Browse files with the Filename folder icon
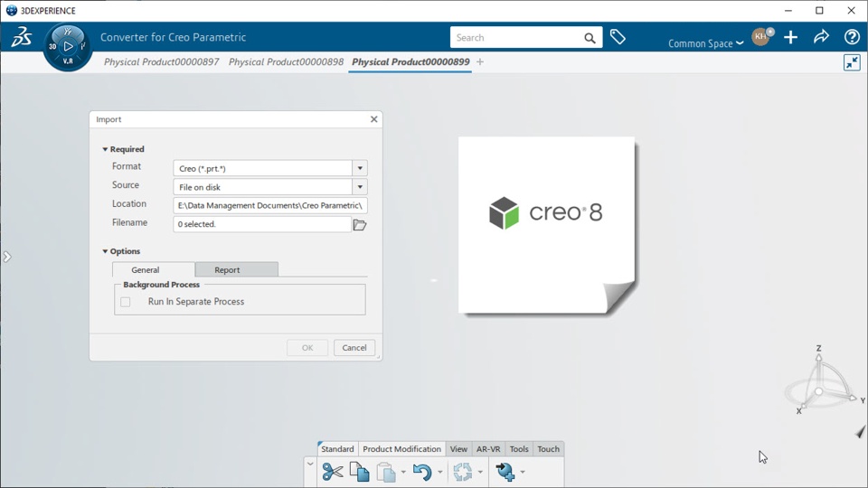This screenshot has height=488, width=868. 360,225
